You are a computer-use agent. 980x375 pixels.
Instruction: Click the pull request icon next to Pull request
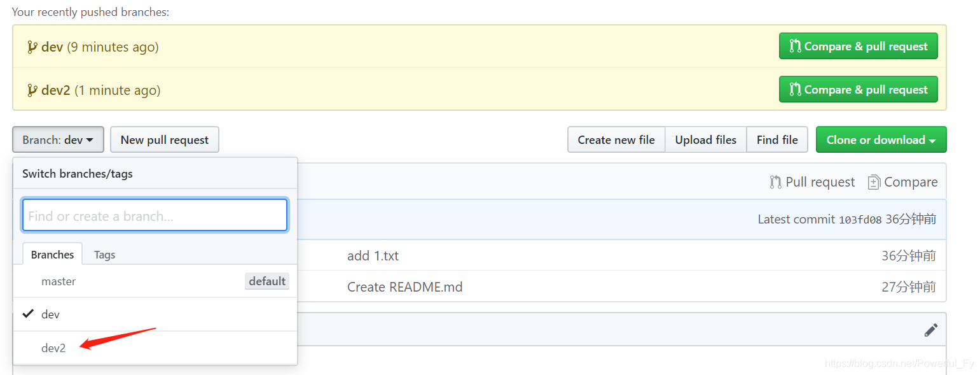pyautogui.click(x=775, y=182)
